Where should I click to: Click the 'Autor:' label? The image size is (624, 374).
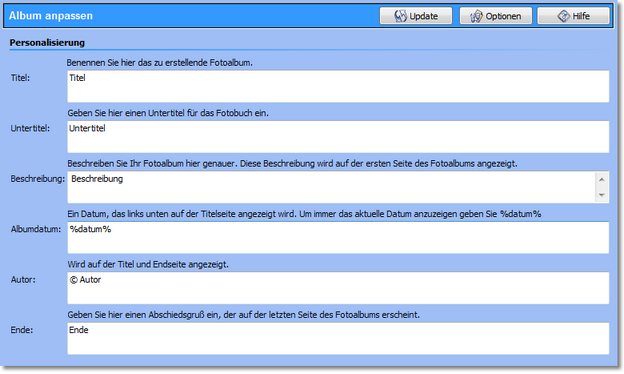(23, 280)
